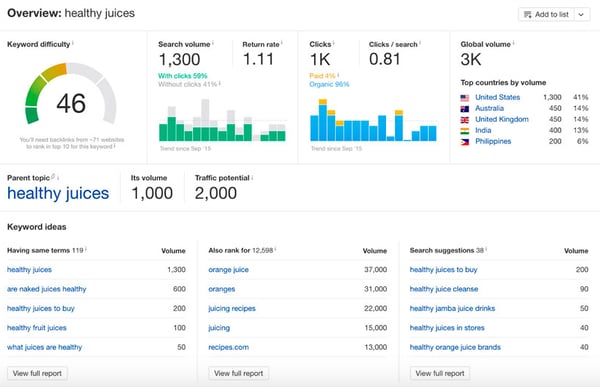
Task: Click the Traffic potential value 2,000
Action: (215, 193)
